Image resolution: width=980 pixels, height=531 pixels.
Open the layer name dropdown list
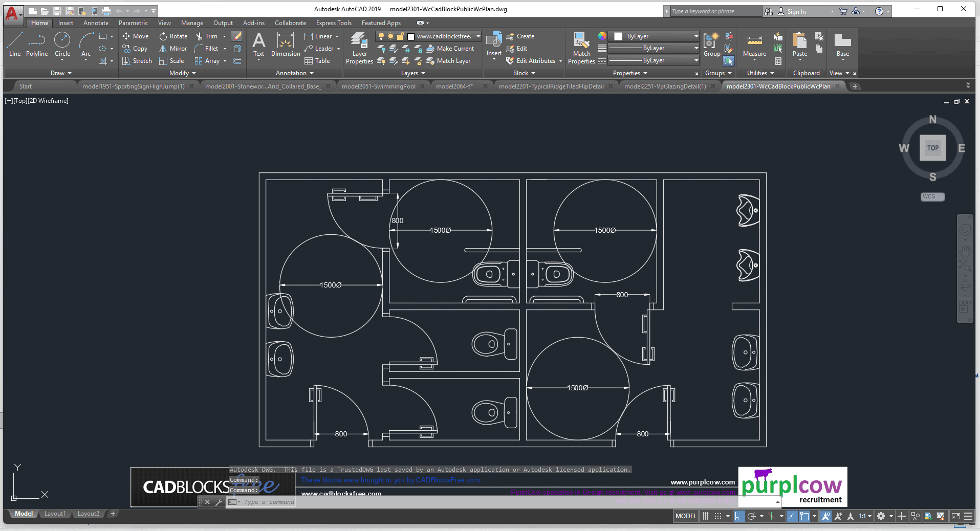pos(478,36)
